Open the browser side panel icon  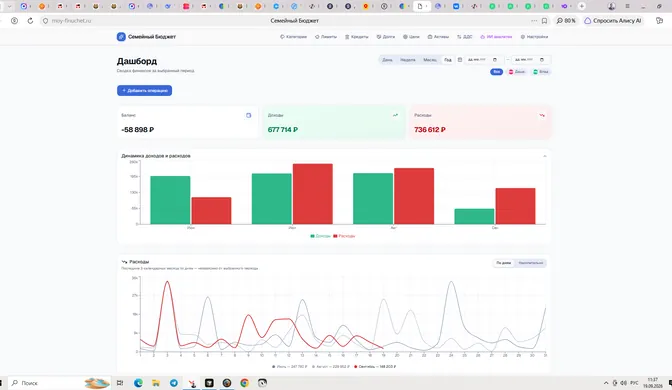coord(660,21)
